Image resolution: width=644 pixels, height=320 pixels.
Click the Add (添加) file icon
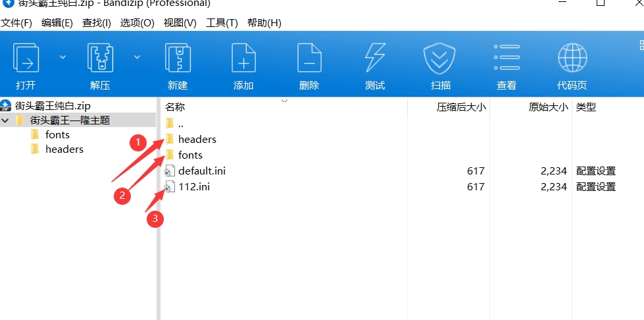(x=243, y=59)
